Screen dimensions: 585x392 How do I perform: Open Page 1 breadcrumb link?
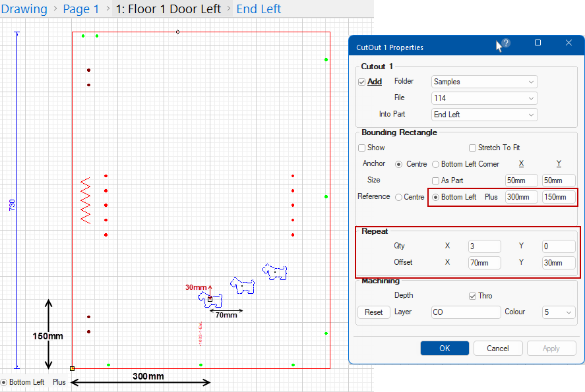81,9
